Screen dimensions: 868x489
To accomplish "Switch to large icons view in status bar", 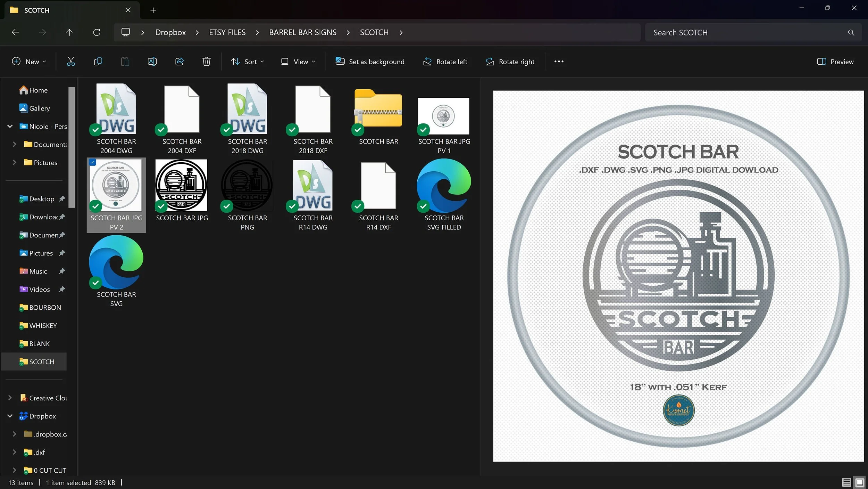I will [x=860, y=482].
